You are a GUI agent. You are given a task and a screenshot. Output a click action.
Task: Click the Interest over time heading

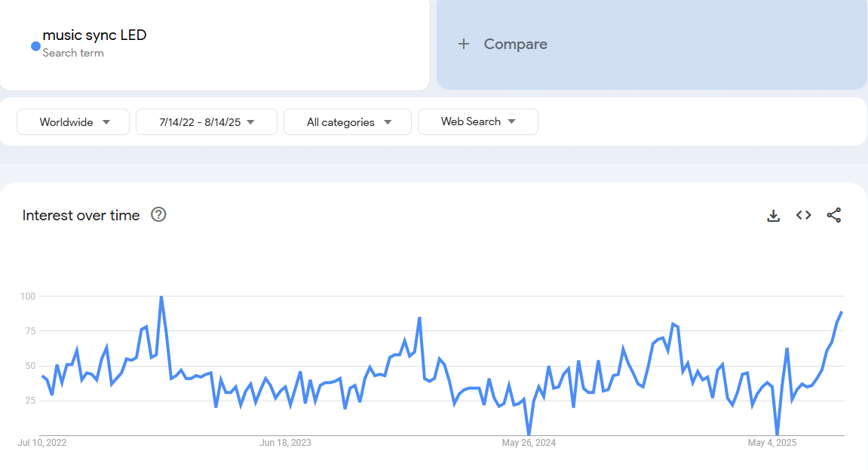click(81, 216)
